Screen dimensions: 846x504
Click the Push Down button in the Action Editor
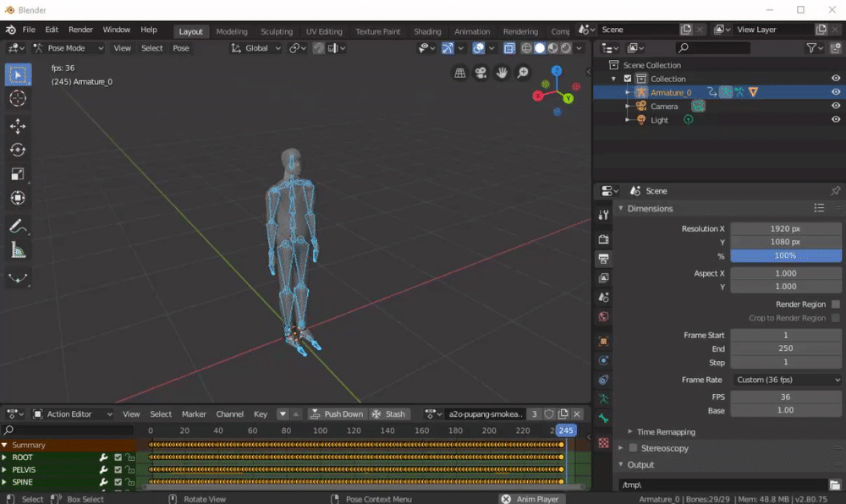(x=337, y=414)
